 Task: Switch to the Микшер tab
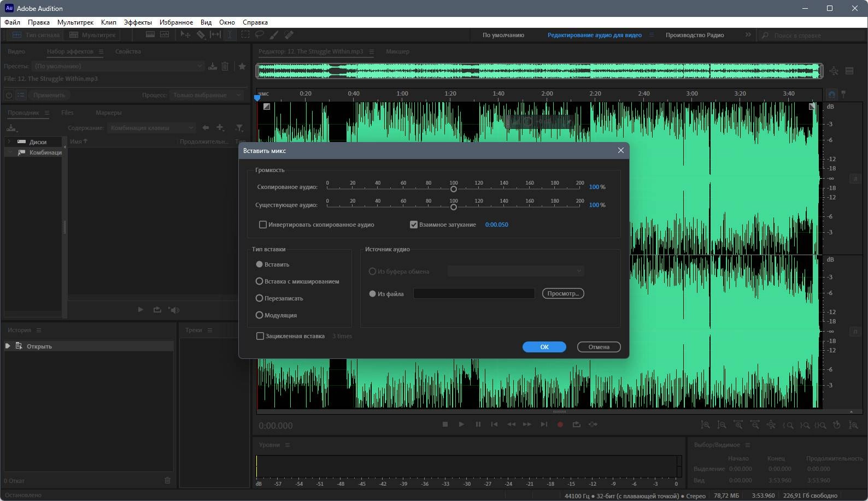pos(397,51)
